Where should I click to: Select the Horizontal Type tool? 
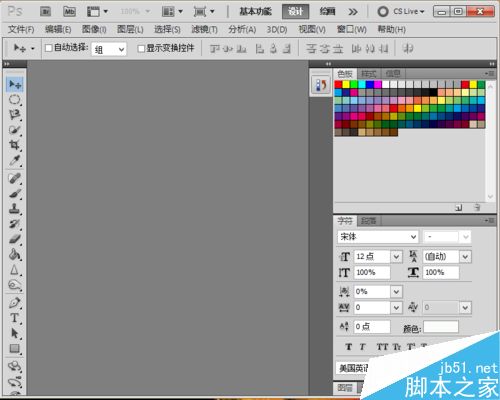click(x=15, y=318)
